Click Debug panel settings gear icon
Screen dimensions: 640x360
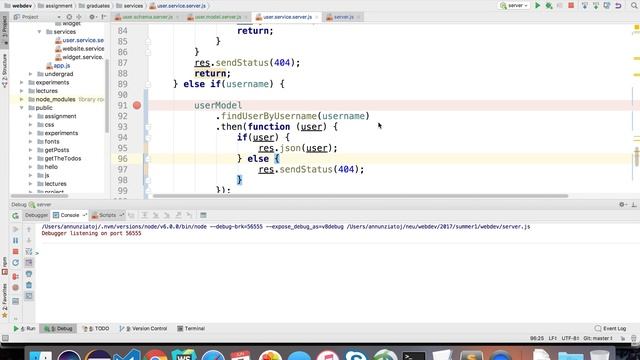coord(622,204)
